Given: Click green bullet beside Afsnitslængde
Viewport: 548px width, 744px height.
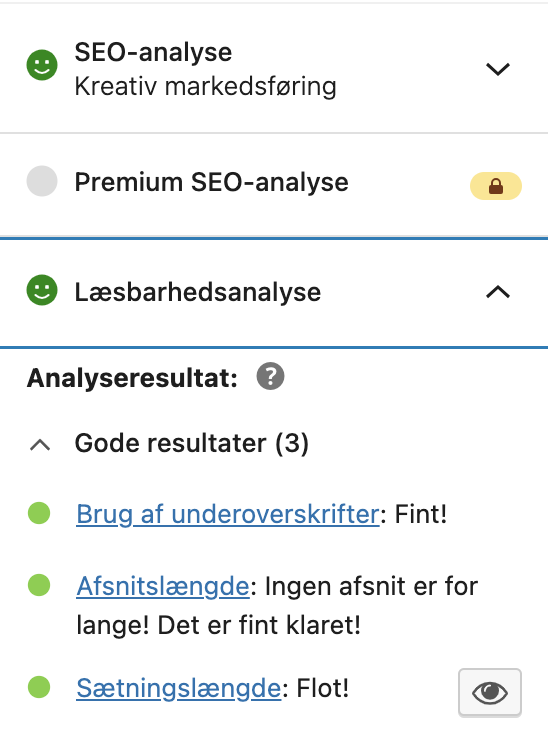Looking at the screenshot, I should point(39,585).
